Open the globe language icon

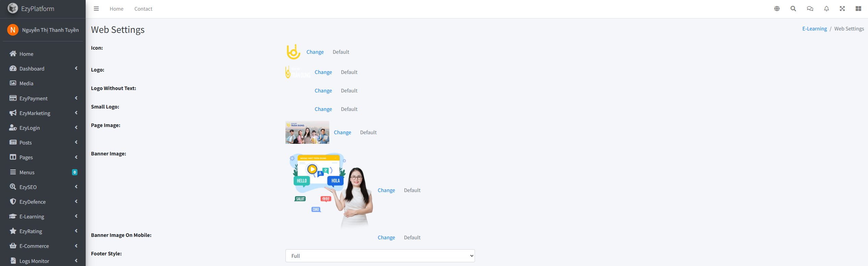click(777, 9)
